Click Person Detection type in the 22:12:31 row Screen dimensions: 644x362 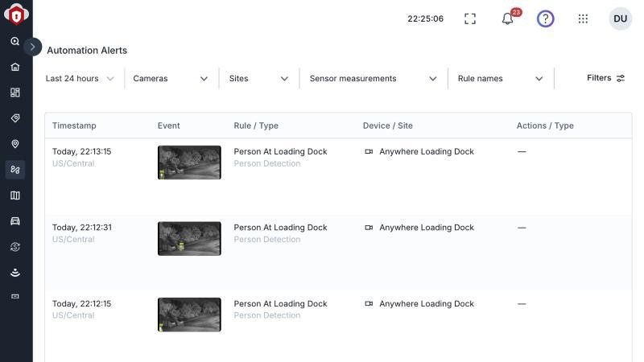pos(267,239)
